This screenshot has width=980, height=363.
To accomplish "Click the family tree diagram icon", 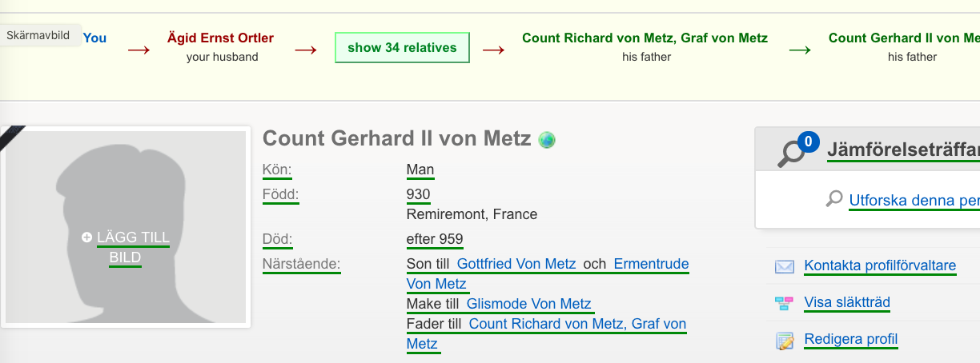I will coord(784,303).
